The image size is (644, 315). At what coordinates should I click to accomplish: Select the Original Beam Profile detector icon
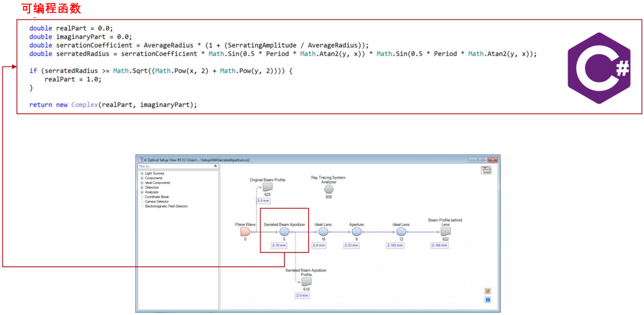point(267,187)
